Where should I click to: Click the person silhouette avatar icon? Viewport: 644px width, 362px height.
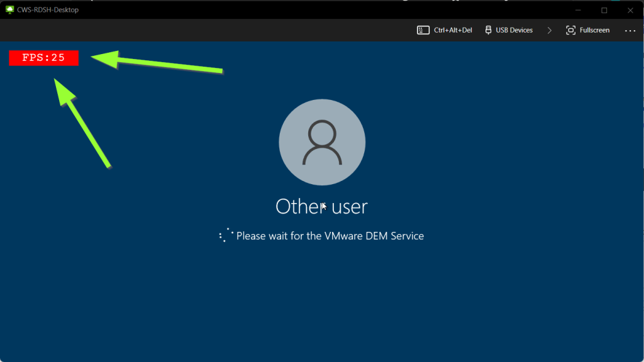322,142
